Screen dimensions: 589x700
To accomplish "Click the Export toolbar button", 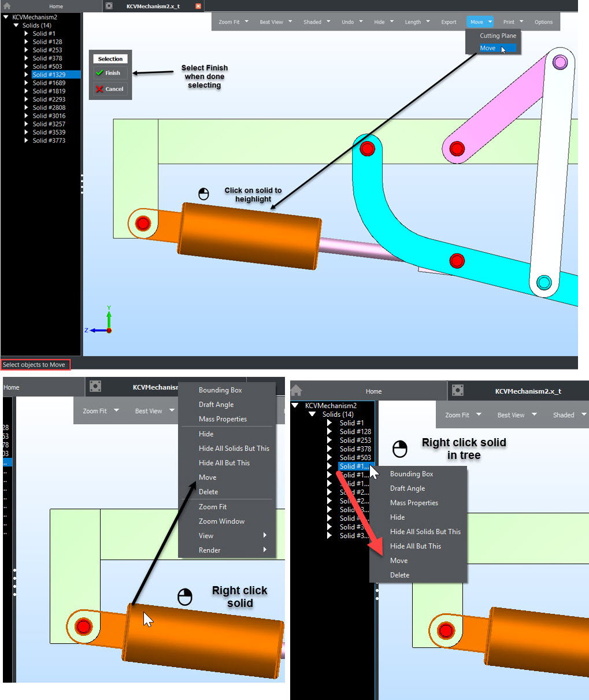I will click(x=449, y=22).
